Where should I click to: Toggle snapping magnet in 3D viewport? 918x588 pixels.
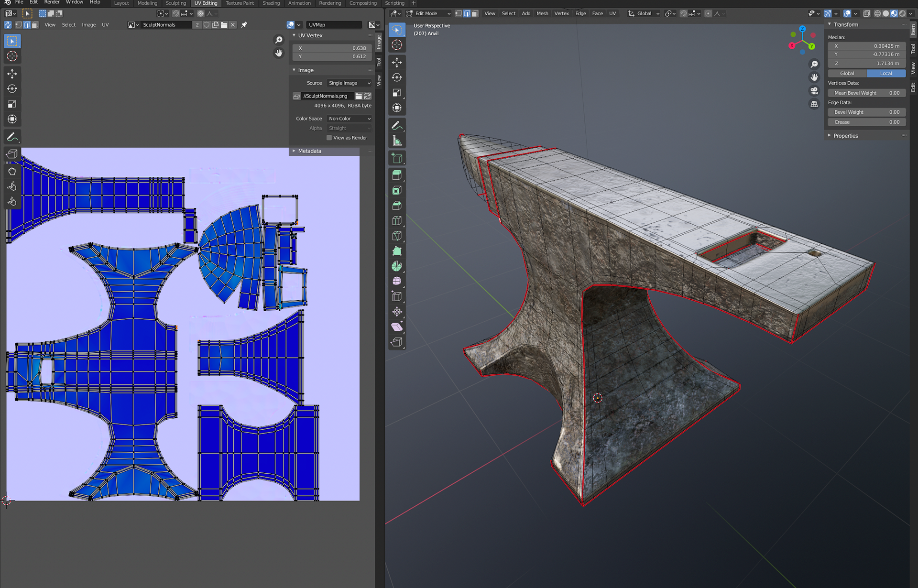(684, 13)
